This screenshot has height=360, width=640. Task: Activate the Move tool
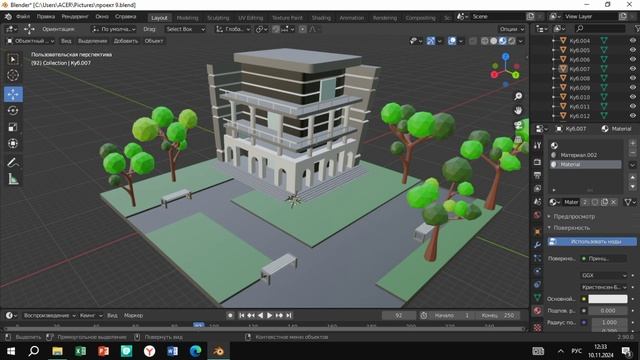point(13,94)
